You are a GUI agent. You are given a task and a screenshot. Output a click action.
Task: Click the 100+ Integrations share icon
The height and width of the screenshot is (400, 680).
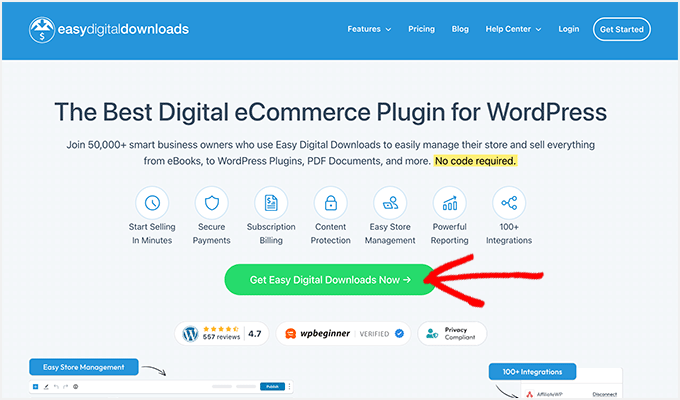tap(509, 204)
